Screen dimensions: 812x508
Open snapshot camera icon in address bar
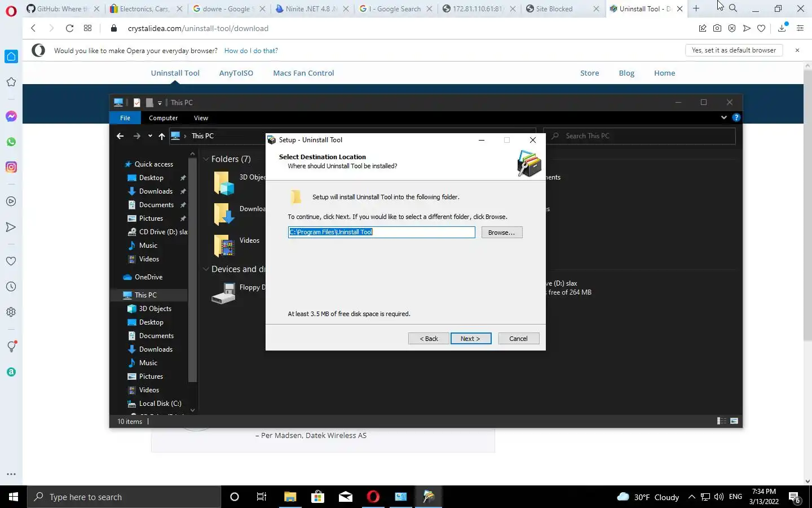pyautogui.click(x=717, y=28)
